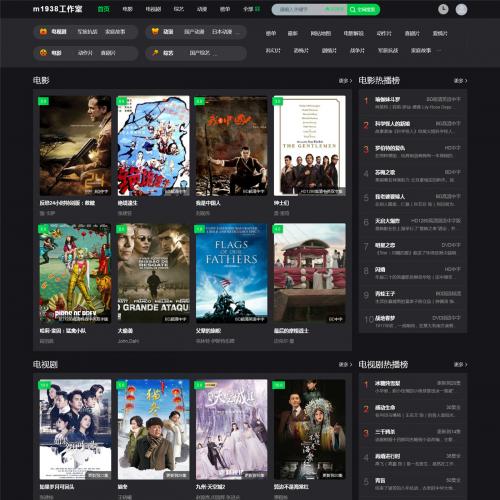
Task: Go to the 首页 home tab
Action: 103,9
